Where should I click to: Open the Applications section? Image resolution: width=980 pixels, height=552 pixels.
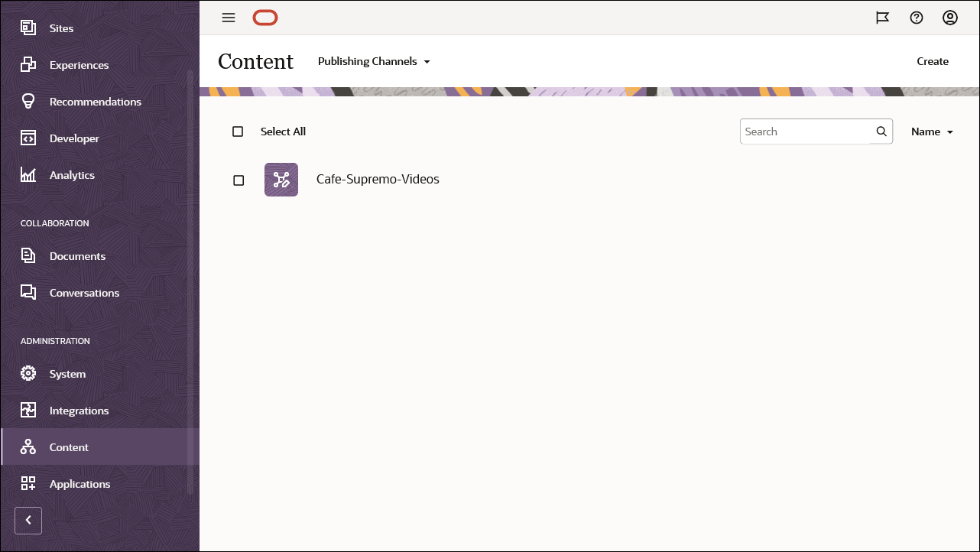tap(80, 483)
